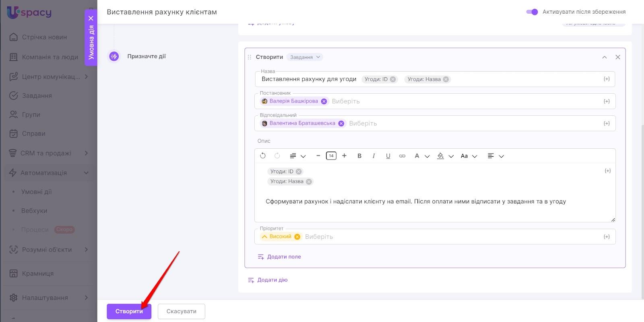Collapse the Створити action panel
This screenshot has width=644, height=322.
pos(604,57)
